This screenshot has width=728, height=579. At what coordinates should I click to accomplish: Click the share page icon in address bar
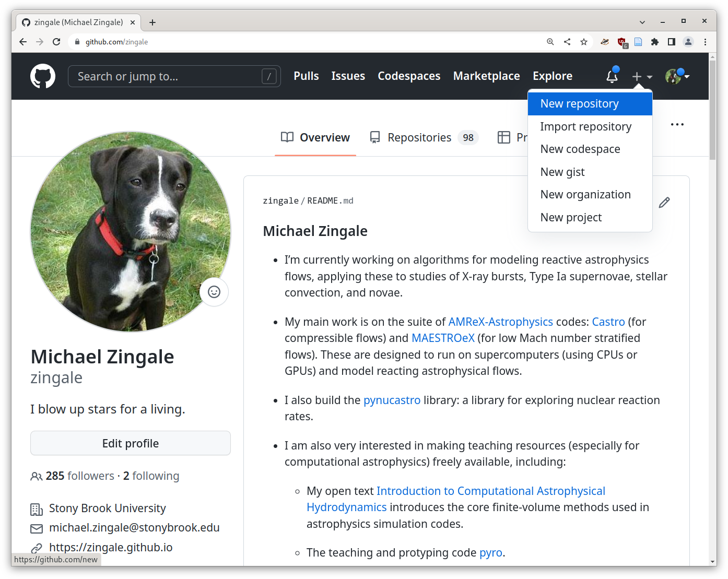pyautogui.click(x=567, y=42)
